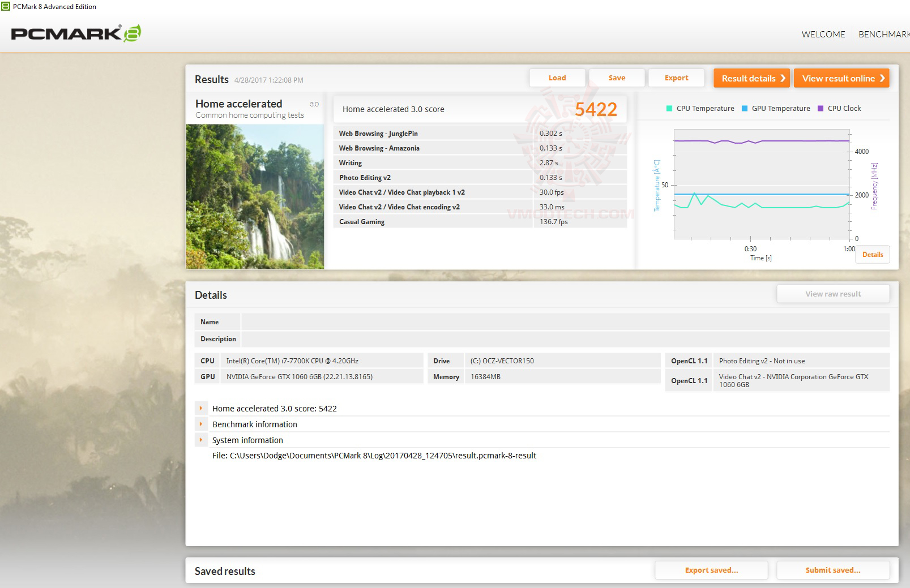The width and height of the screenshot is (910, 588).
Task: Click the GPU value GeForce GTX 1060 6GB
Action: pos(300,377)
